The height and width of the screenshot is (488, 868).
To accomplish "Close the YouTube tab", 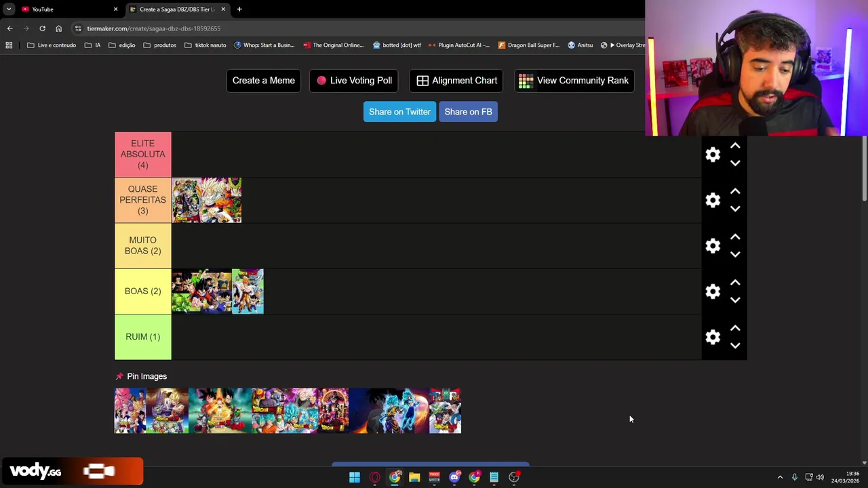I will click(115, 9).
